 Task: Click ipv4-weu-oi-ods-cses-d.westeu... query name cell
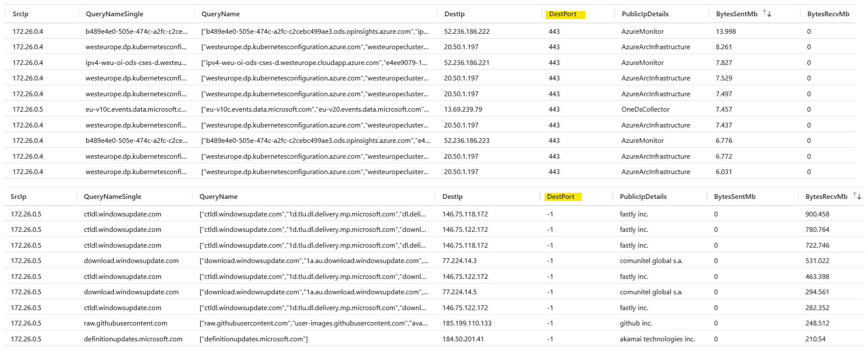click(x=136, y=63)
